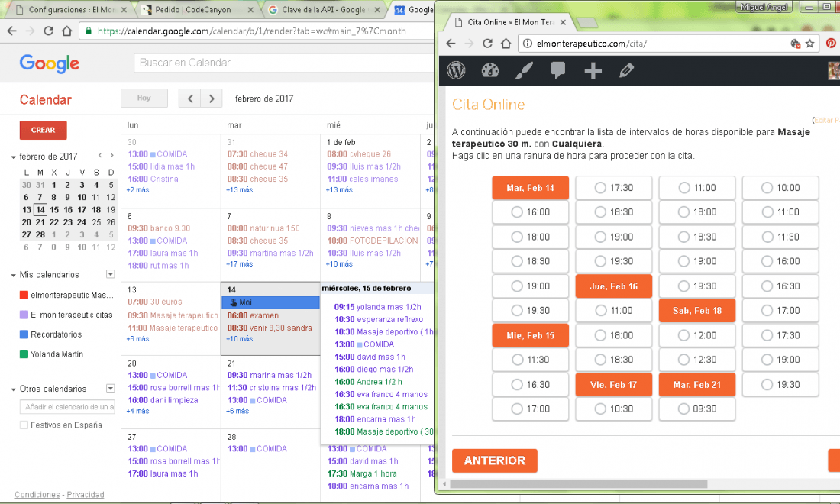
Task: Open the Moi event on February 14
Action: 270,302
